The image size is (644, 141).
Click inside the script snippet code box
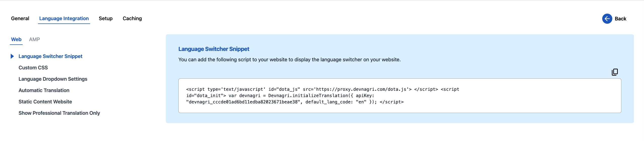coord(400,96)
